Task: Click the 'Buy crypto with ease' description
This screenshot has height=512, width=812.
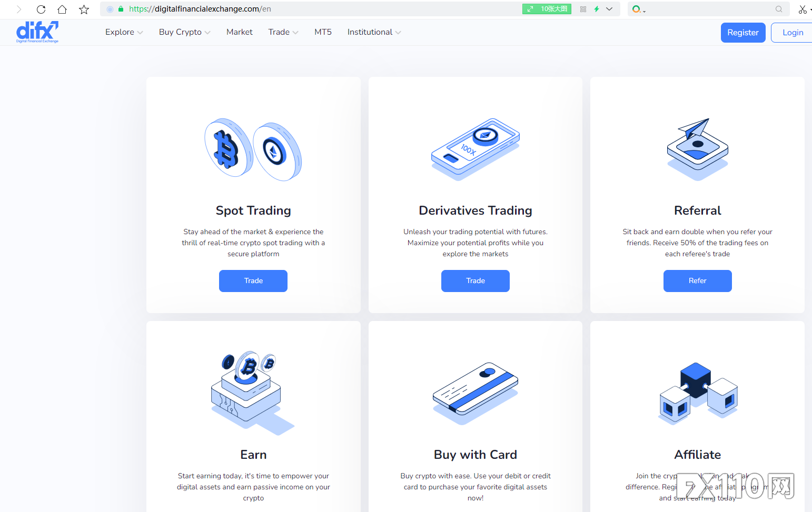Action: click(x=476, y=487)
